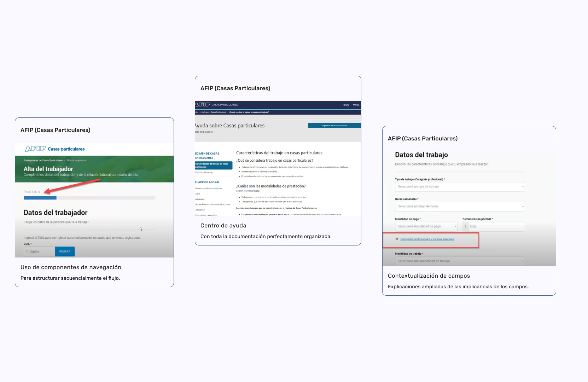Viewport: 588px width, 382px height.
Task: Click the BUSCAR button next to CUIL field
Action: coord(65,251)
